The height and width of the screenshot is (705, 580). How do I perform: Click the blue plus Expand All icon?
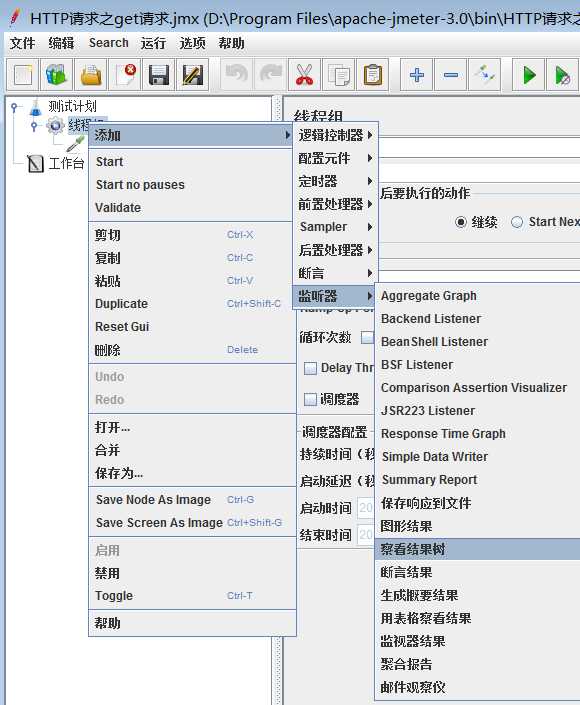tap(417, 75)
